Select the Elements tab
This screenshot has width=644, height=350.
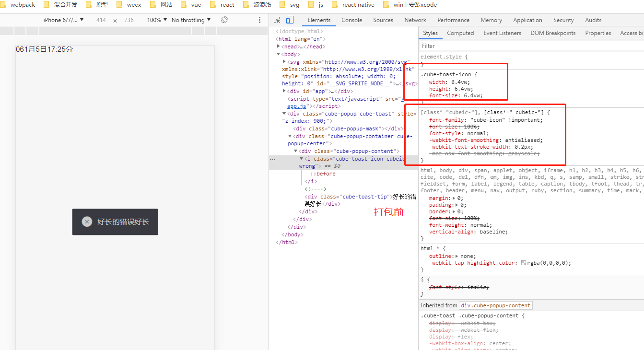(x=319, y=20)
